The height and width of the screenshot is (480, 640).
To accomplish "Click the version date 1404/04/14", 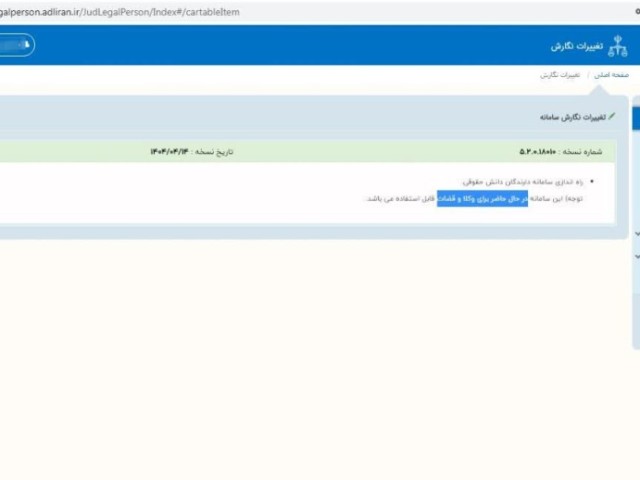I will [x=170, y=152].
